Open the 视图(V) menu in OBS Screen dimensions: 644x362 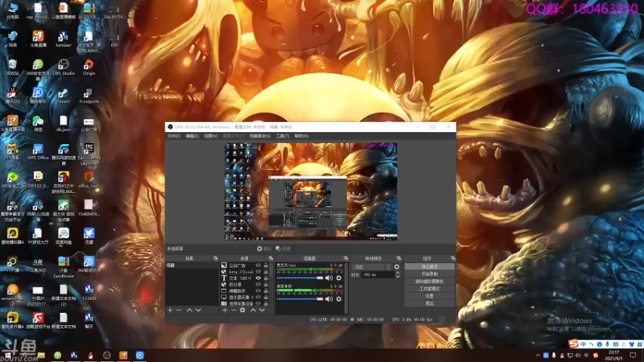point(211,136)
